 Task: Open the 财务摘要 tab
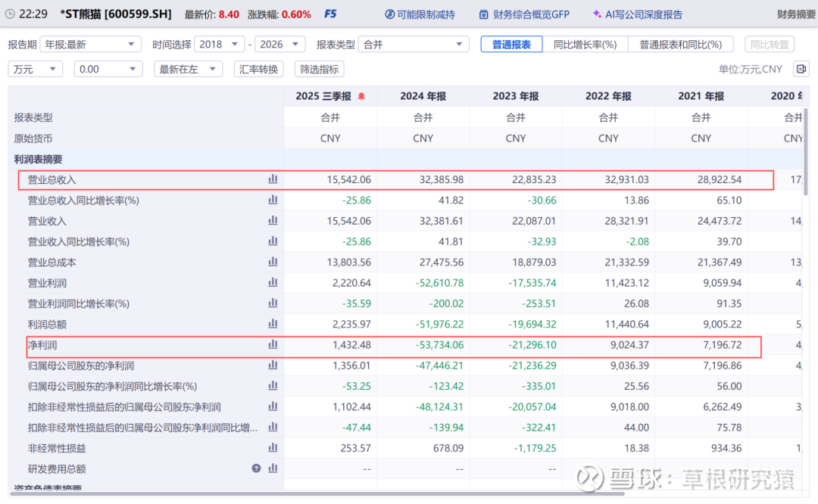796,14
